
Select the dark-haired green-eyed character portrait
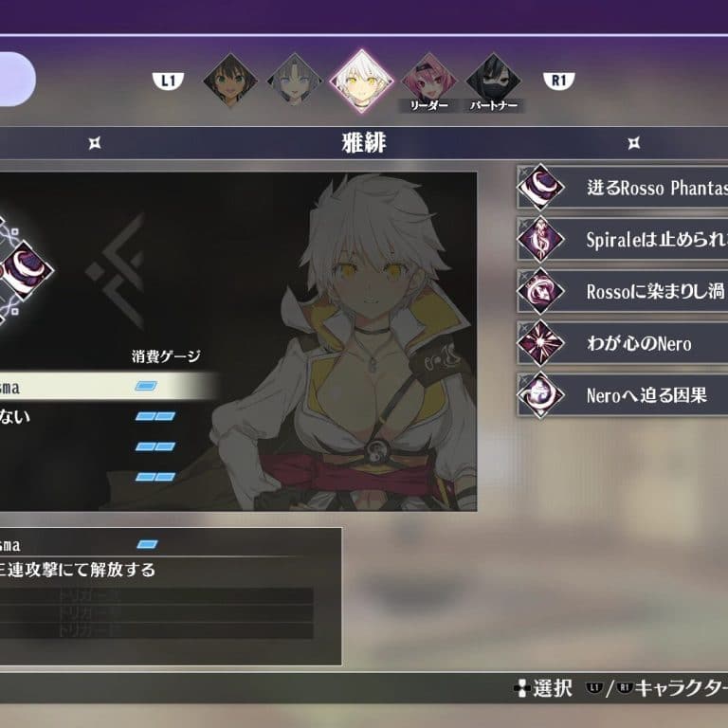230,81
